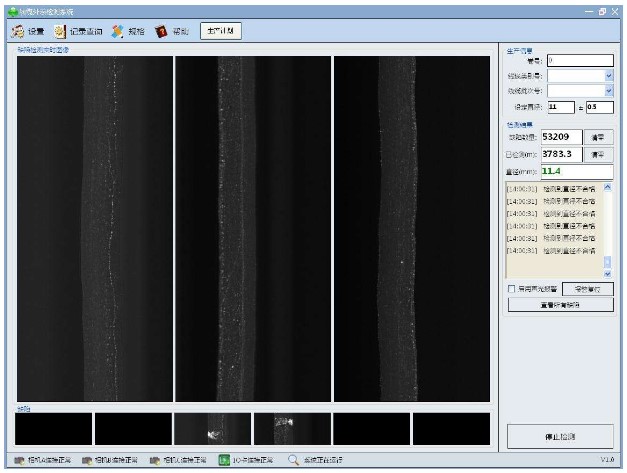
Task: Click the camera B connection status icon
Action: point(87,461)
